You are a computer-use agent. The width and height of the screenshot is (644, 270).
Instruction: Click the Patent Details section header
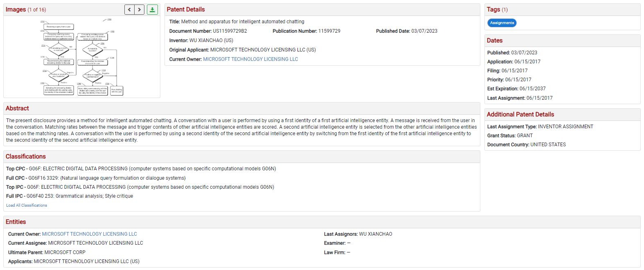coord(186,9)
